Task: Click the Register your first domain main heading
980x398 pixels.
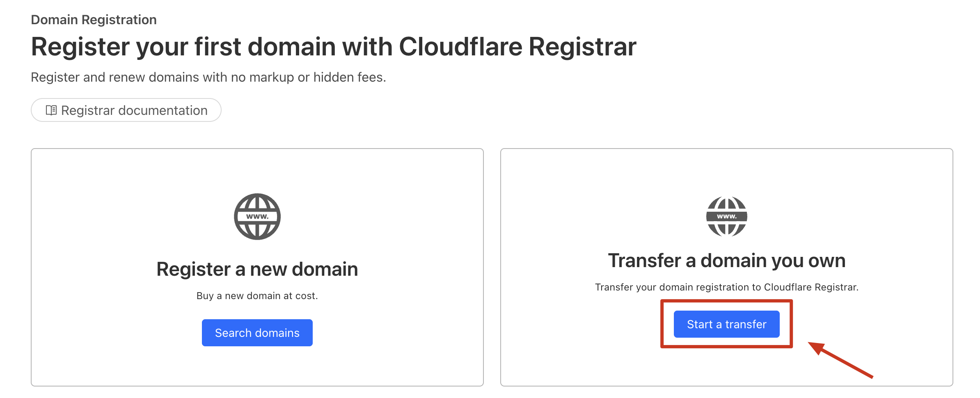Action: coord(333,47)
